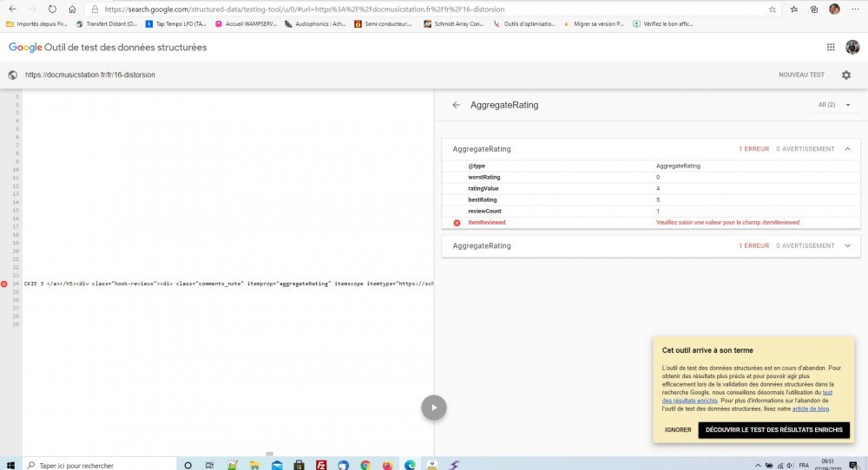
Task: Open the Schmidt Array Con... bookmark
Action: pyautogui.click(x=454, y=23)
